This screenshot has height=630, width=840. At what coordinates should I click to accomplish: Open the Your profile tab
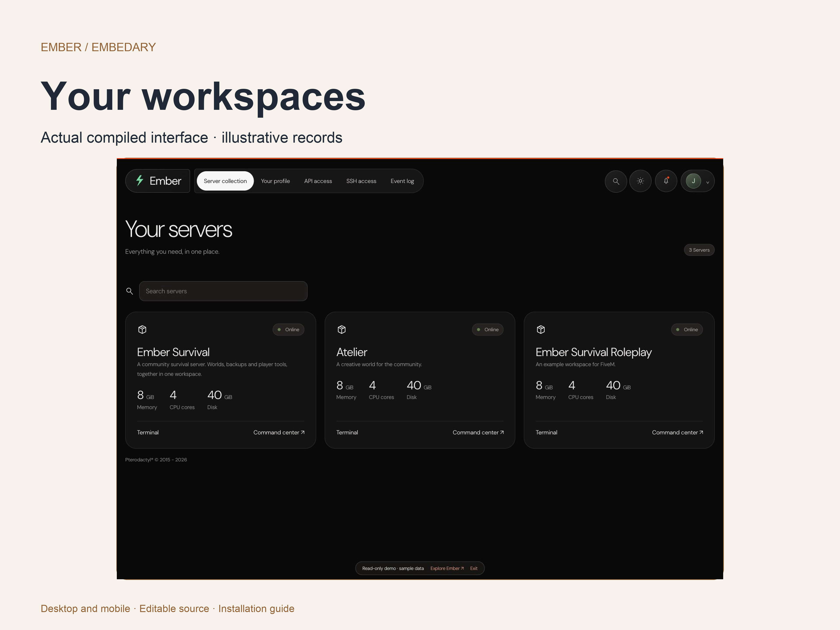pyautogui.click(x=275, y=181)
